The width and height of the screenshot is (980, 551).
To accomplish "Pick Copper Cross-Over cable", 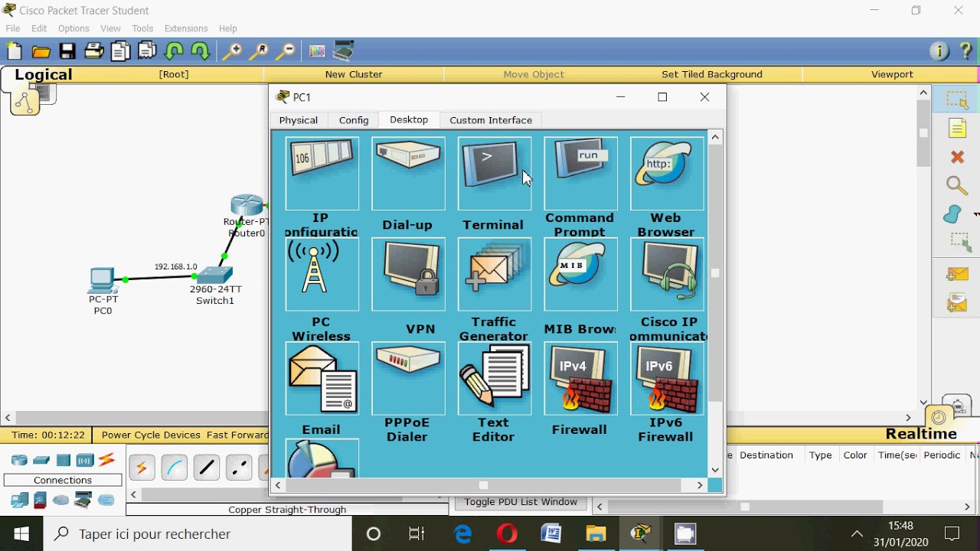I will pos(239,467).
